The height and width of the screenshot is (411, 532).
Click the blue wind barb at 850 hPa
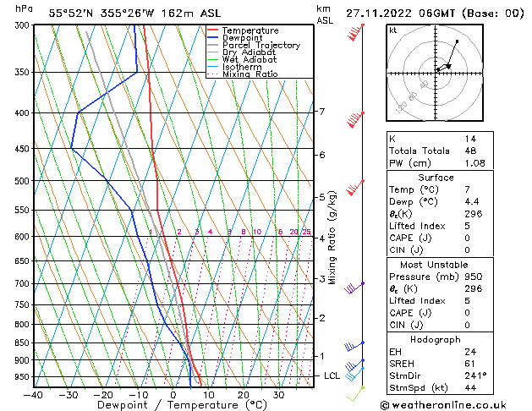354,346
